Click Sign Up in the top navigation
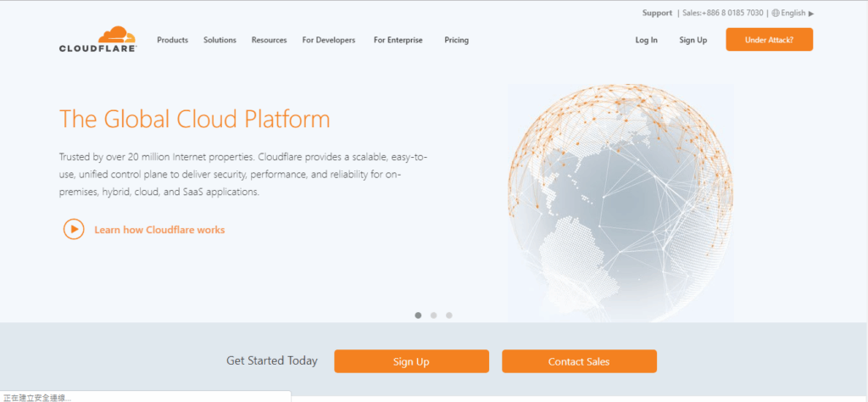Screen dimensions: 868x402 [x=693, y=40]
